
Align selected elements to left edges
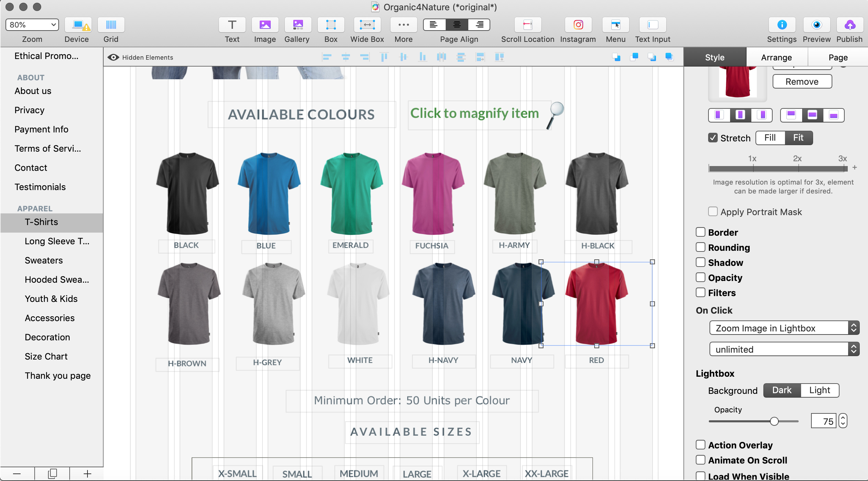[327, 57]
